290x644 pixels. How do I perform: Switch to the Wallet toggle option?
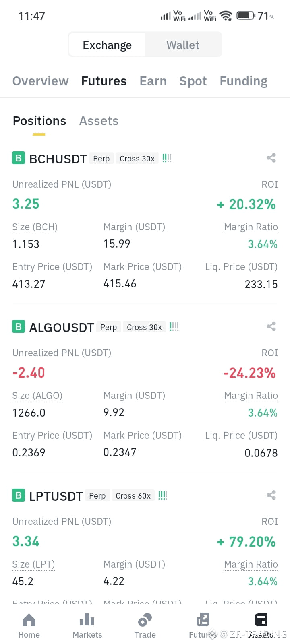coord(183,45)
